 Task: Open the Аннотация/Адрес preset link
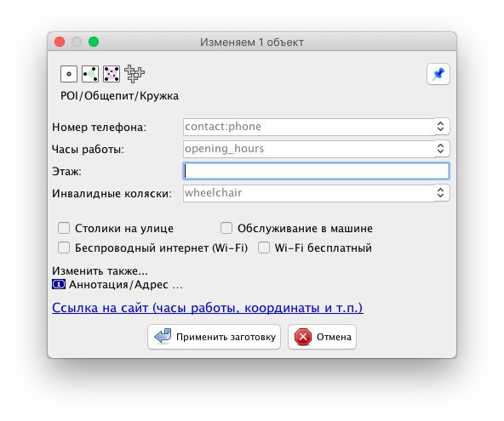(125, 285)
